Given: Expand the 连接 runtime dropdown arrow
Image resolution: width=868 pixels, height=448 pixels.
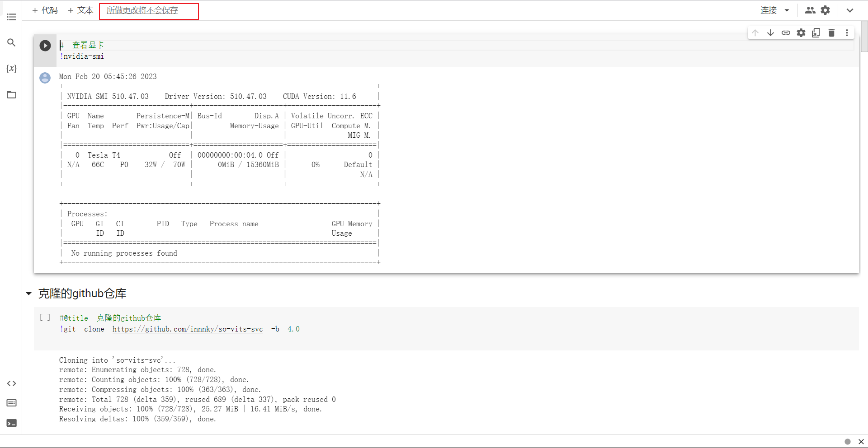Looking at the screenshot, I should (x=787, y=10).
